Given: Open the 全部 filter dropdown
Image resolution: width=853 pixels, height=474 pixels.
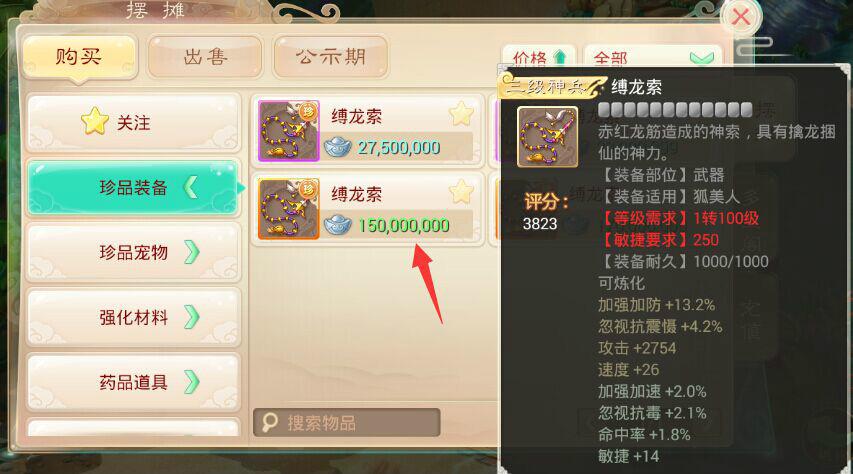Looking at the screenshot, I should [x=653, y=56].
